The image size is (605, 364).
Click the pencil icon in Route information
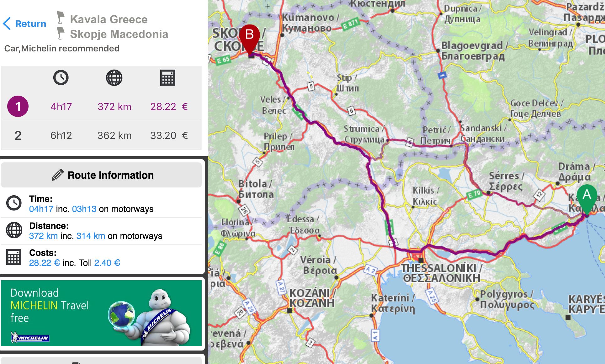[x=58, y=175]
